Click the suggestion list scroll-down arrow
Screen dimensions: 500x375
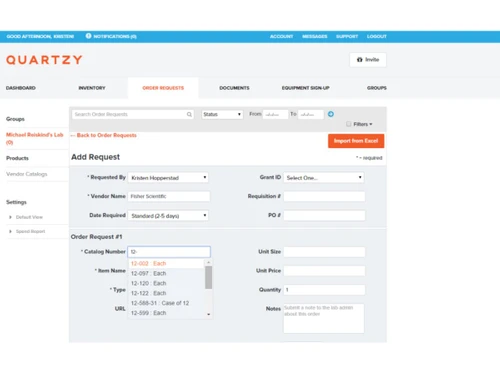click(x=209, y=314)
